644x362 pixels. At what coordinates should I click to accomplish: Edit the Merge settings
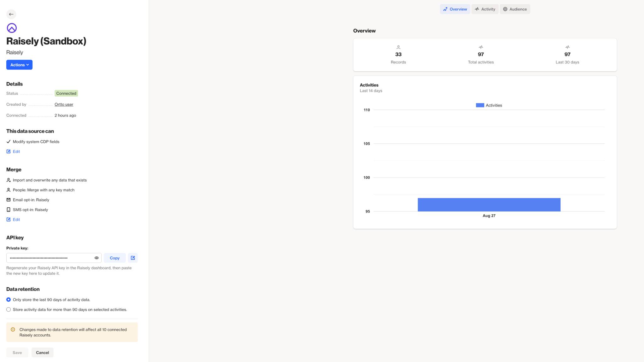13,220
